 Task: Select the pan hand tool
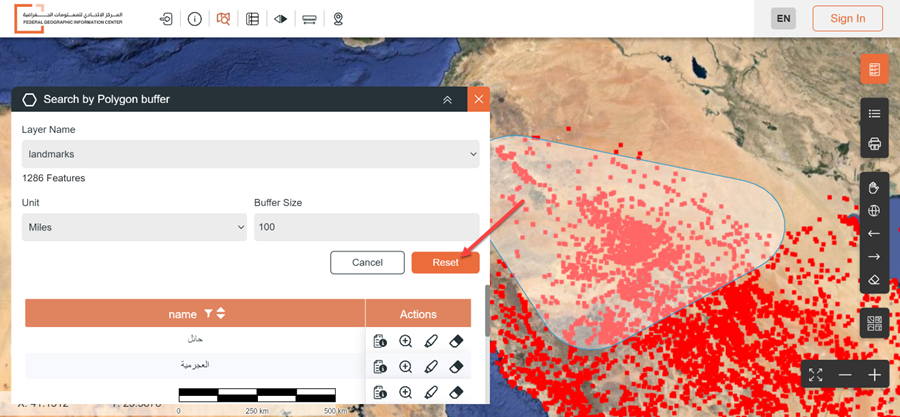pos(874,188)
